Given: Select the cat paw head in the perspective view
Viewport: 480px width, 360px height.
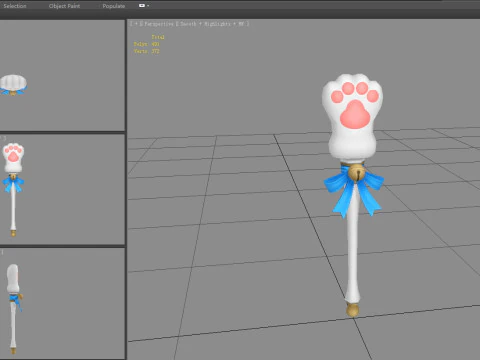Looking at the screenshot, I should [x=353, y=117].
